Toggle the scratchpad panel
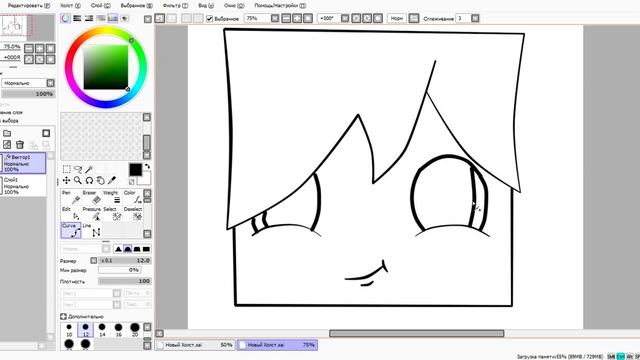This screenshot has height=360, width=640. pos(124,18)
